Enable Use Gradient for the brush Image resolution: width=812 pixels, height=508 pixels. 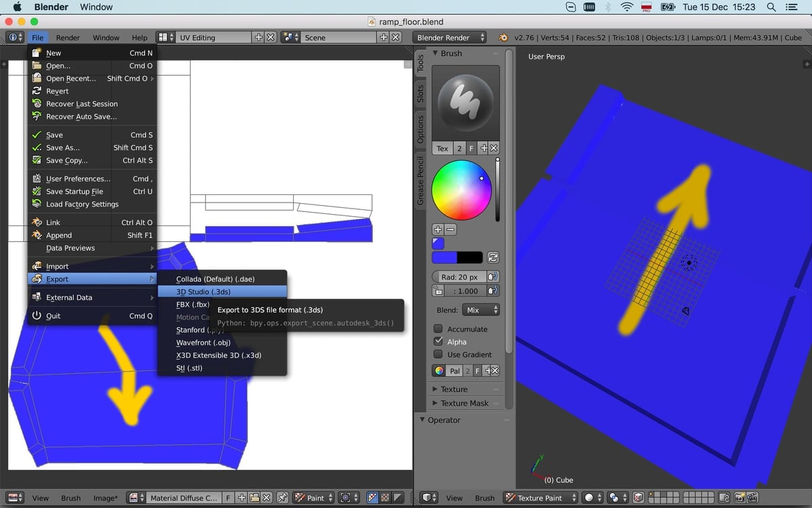point(438,354)
